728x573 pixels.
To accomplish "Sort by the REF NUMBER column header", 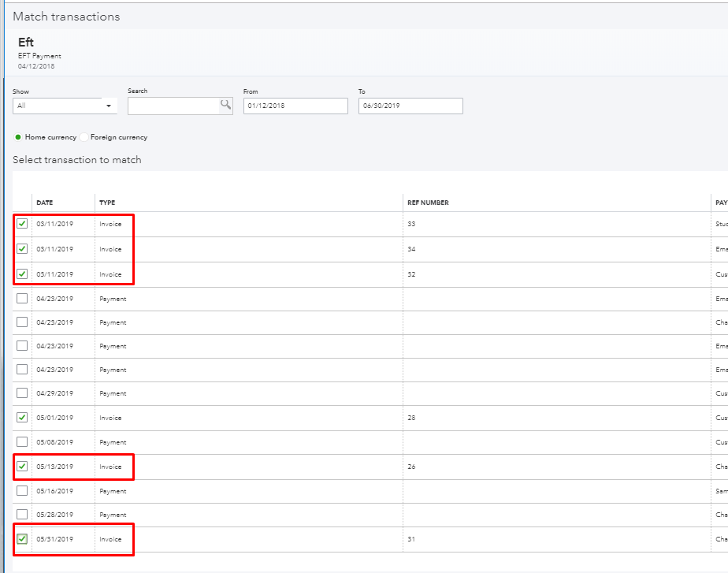I will click(x=428, y=203).
